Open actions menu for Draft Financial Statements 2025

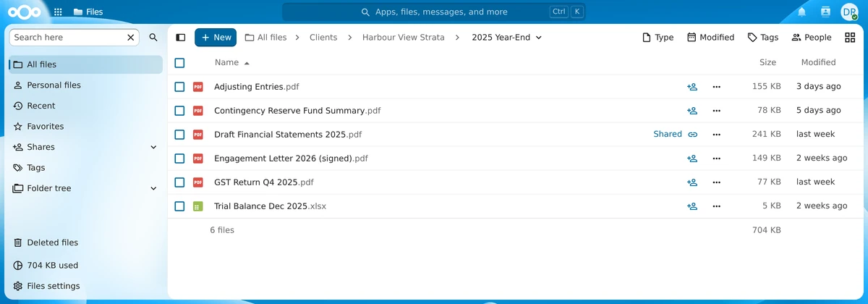716,134
